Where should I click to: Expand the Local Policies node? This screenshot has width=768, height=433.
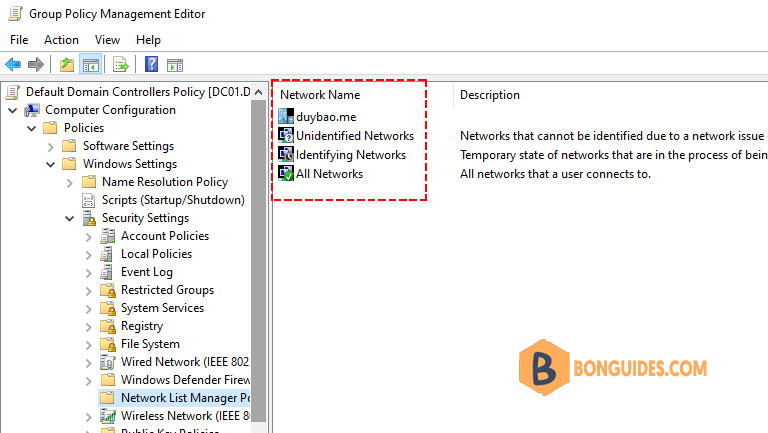coord(89,255)
